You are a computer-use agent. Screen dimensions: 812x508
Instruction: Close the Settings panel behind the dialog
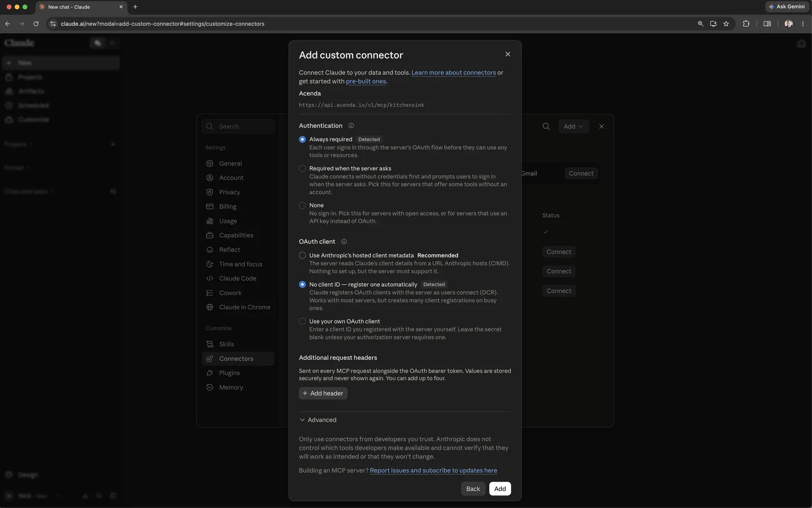601,126
